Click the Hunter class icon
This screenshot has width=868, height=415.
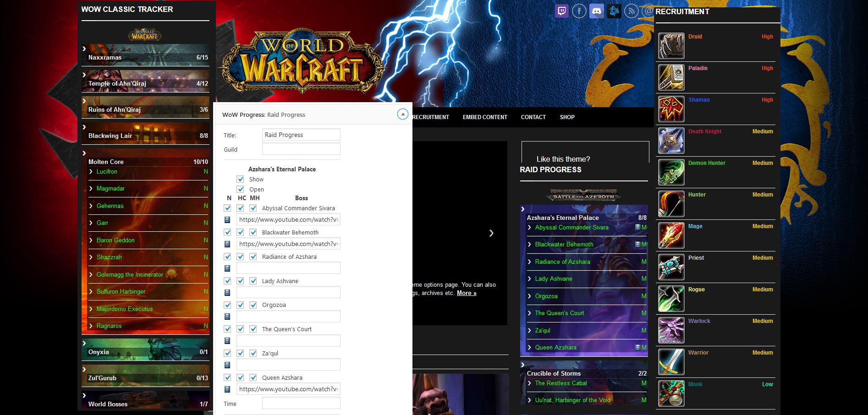tap(671, 204)
